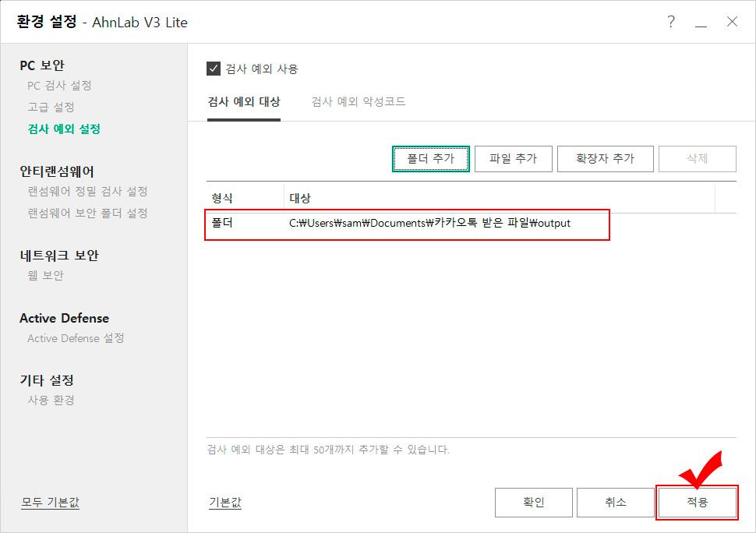This screenshot has height=533, width=756.
Task: Click the 대상 column header
Action: [x=499, y=198]
